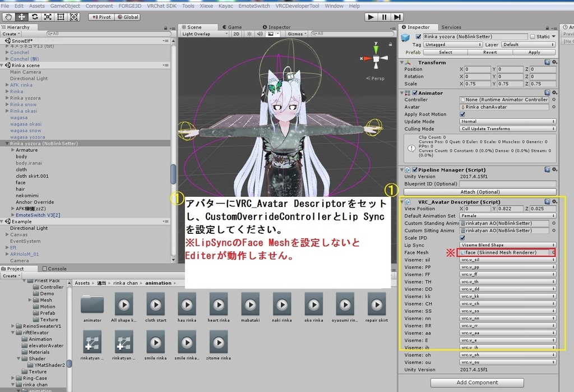Select the 'hau rinka' animation clip

click(187, 307)
